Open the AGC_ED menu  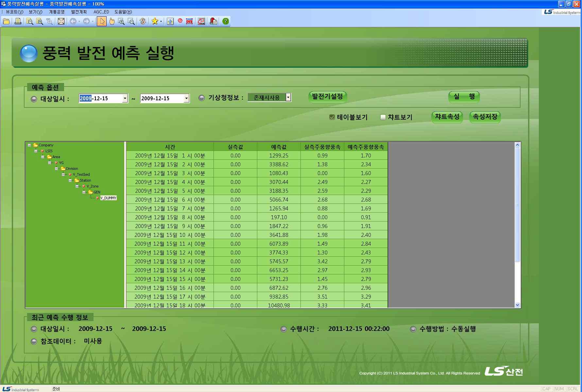pos(101,12)
